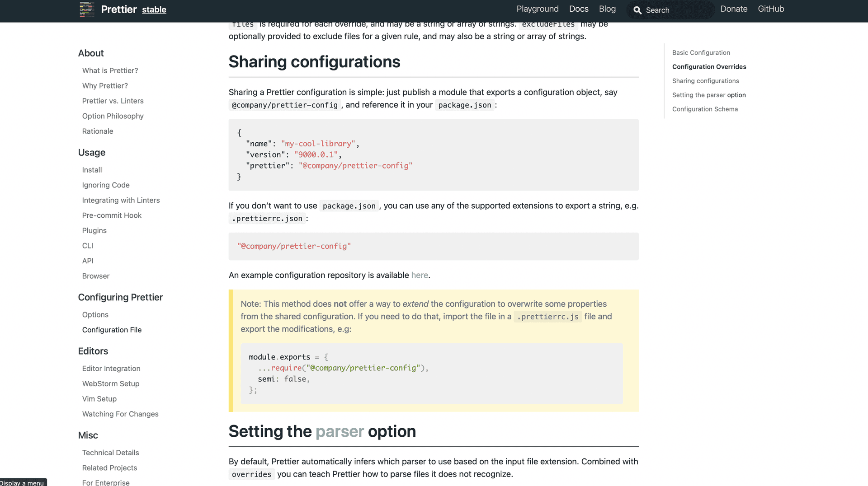This screenshot has width=868, height=486.
Task: Open the GitHub link
Action: pos(771,9)
